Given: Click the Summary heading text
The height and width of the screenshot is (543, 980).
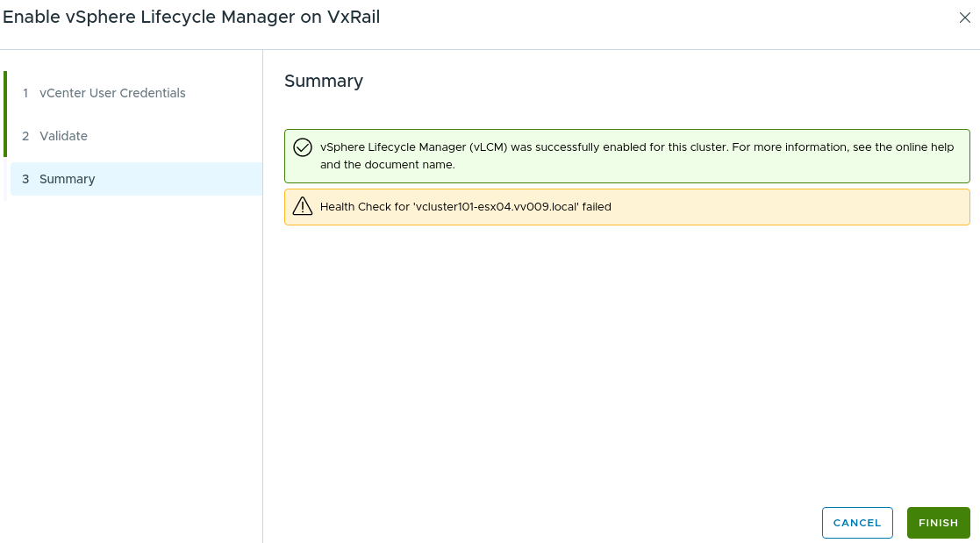Looking at the screenshot, I should (x=324, y=81).
